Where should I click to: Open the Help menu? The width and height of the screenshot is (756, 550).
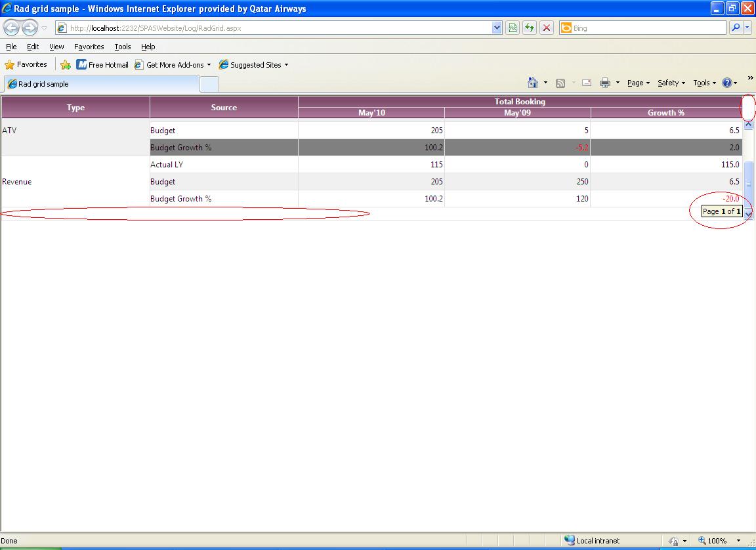pyautogui.click(x=148, y=47)
